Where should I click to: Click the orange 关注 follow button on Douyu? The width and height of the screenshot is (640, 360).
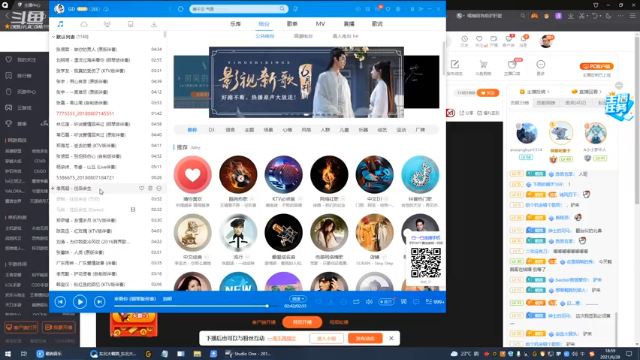point(488,93)
